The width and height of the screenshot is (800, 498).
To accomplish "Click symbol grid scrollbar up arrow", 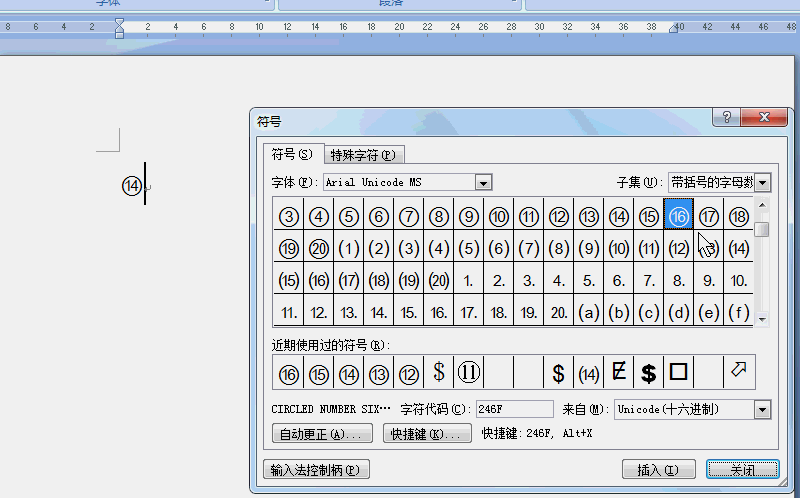I will click(x=762, y=205).
